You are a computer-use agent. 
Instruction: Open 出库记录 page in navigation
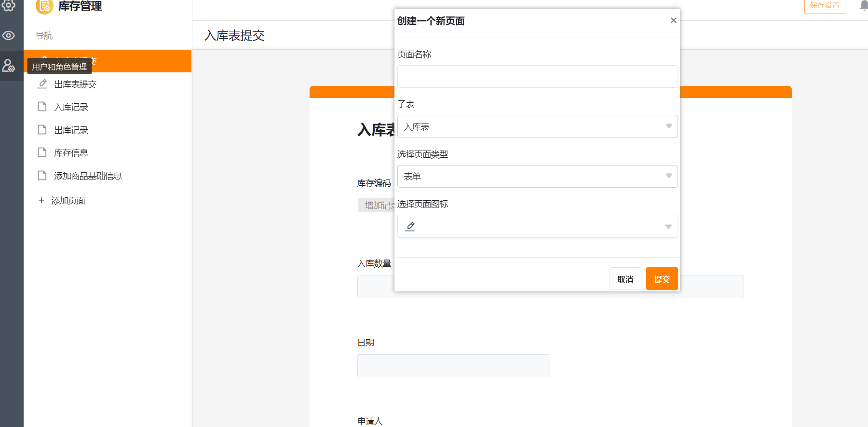click(71, 130)
